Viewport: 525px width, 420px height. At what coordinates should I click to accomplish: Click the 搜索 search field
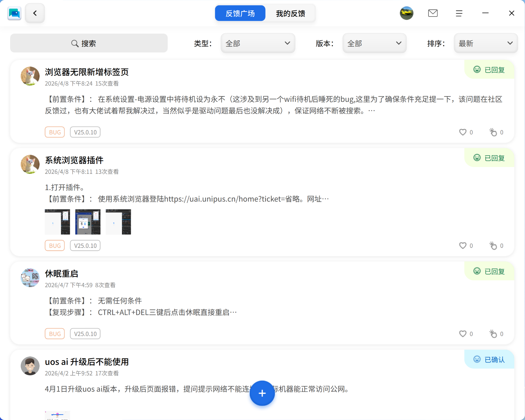pos(89,43)
